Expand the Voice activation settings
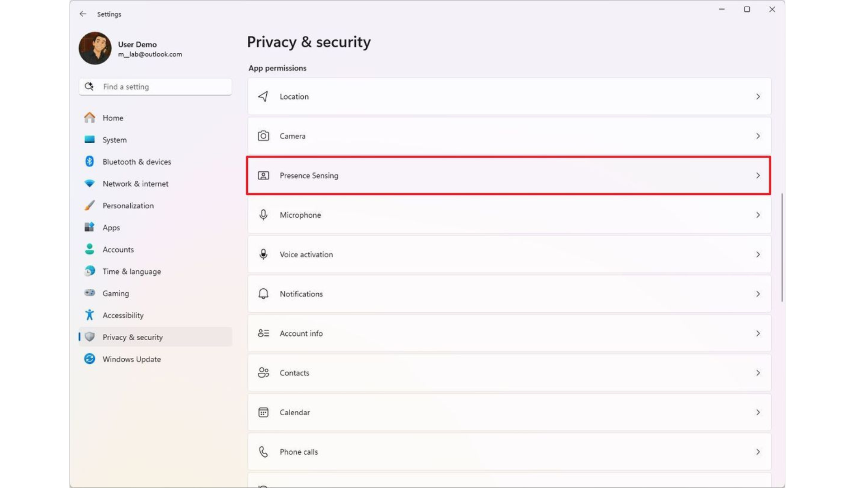868x488 pixels. 759,254
